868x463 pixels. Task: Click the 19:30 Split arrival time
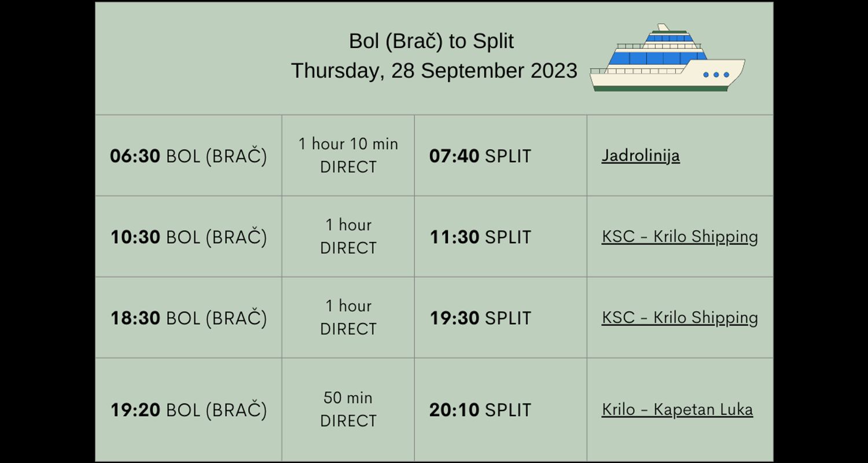point(480,318)
